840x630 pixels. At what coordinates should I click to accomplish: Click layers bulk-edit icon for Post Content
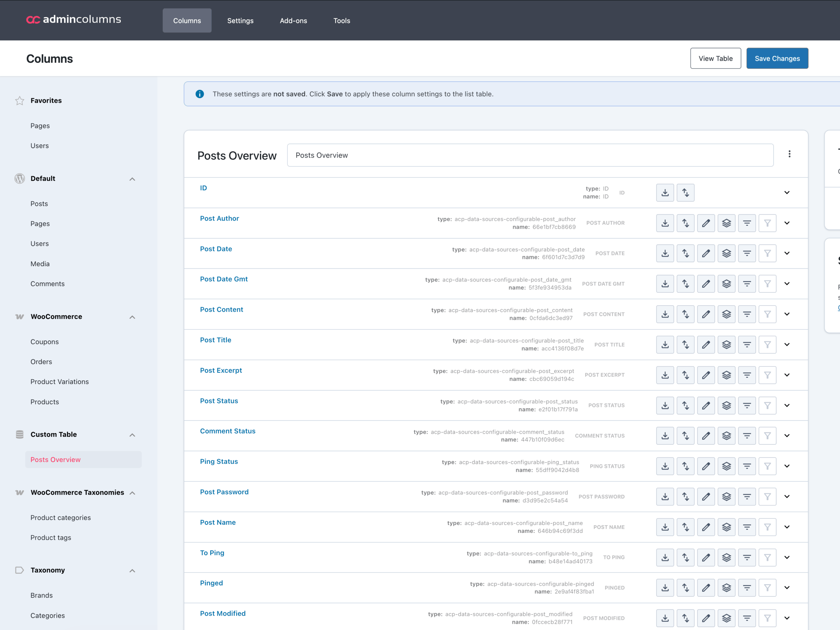coord(726,314)
